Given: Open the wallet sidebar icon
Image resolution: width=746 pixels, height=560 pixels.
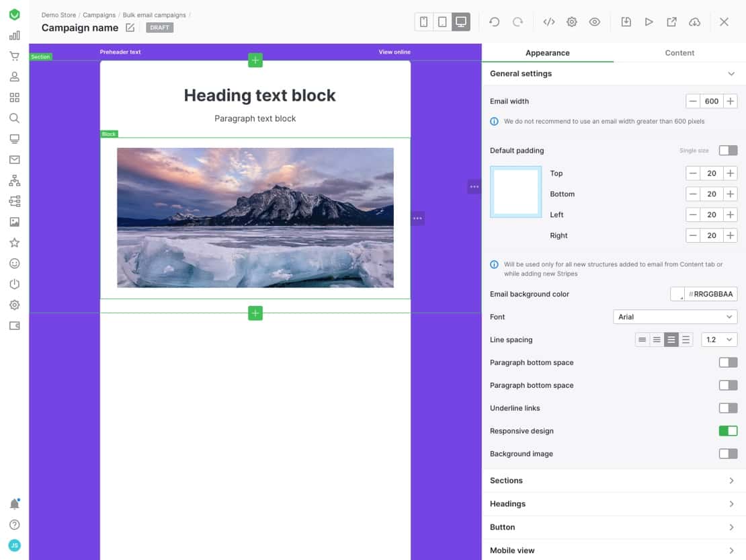Looking at the screenshot, I should pos(14,326).
